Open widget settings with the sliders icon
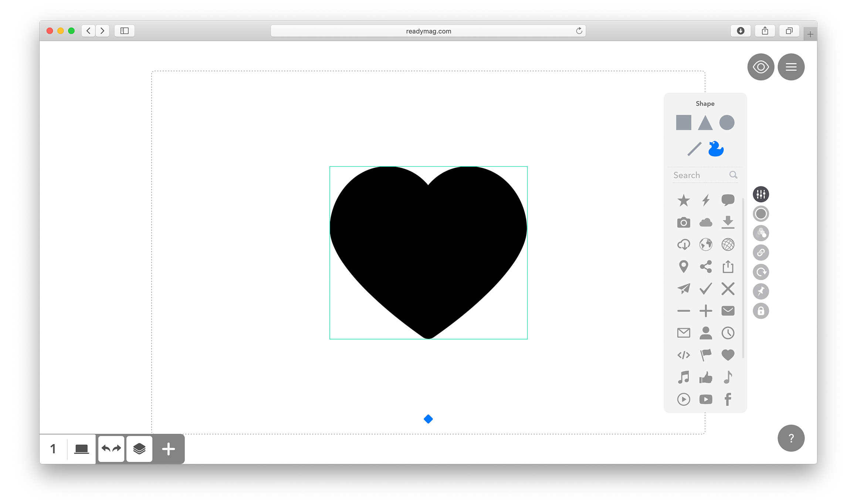This screenshot has height=504, width=857. tap(761, 194)
